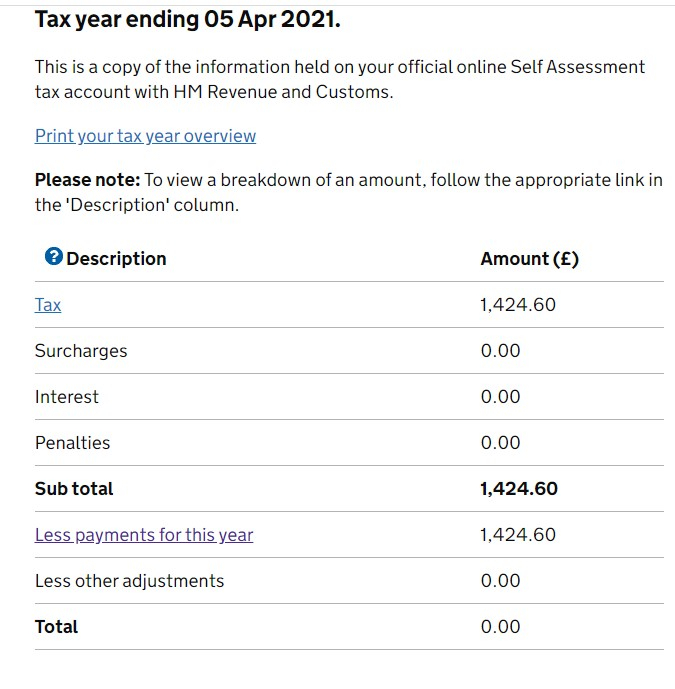
Task: Click the bold Total label
Action: tap(56, 627)
